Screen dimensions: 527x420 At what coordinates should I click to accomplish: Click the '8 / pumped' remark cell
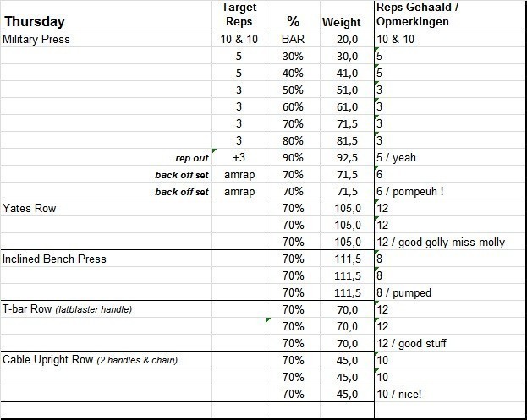pos(403,292)
